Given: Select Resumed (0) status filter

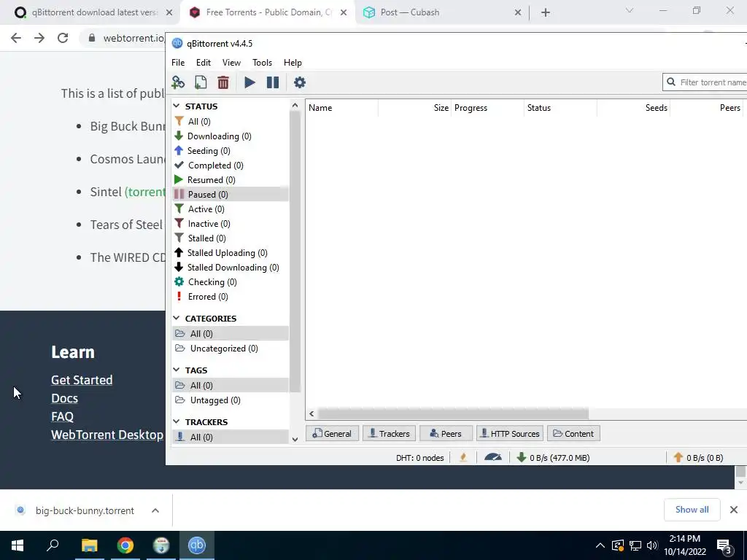Looking at the screenshot, I should 231,180.
